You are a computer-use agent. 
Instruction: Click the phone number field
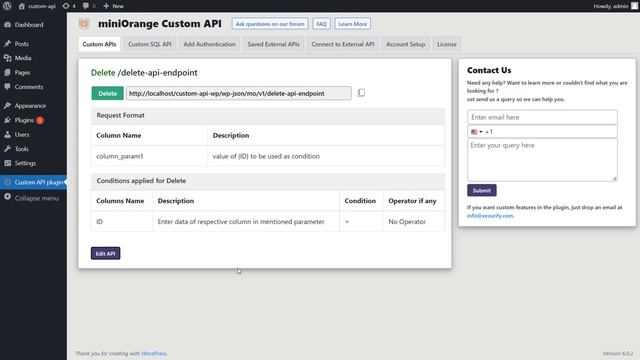(542, 131)
